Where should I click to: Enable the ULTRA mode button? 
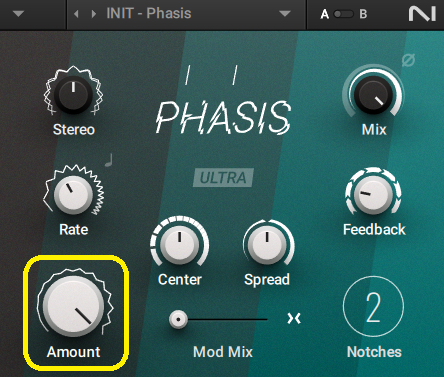point(223,177)
